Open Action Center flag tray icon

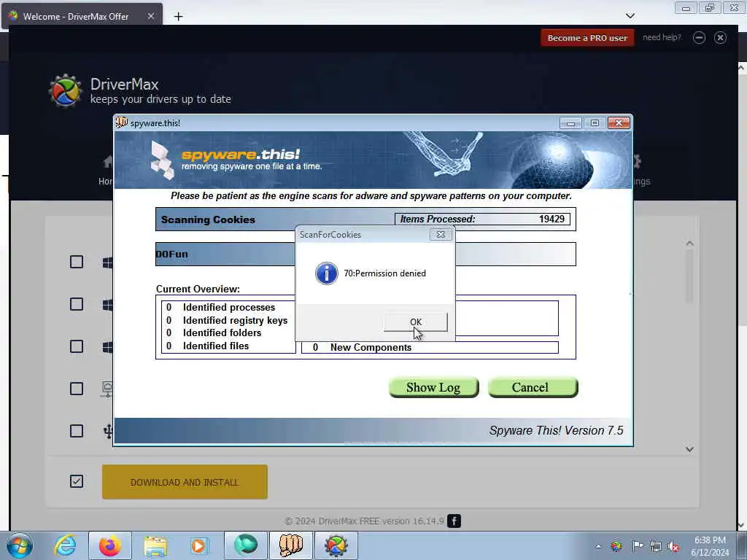637,546
